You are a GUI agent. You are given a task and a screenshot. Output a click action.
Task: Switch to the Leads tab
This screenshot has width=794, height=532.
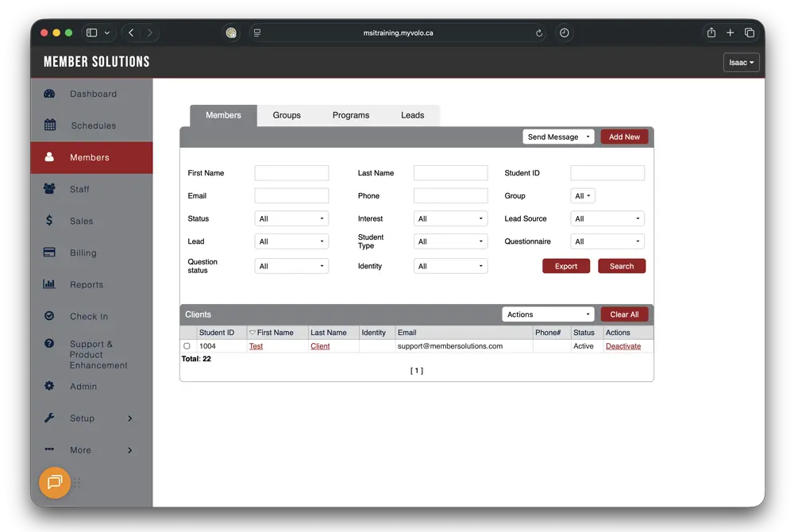point(412,115)
